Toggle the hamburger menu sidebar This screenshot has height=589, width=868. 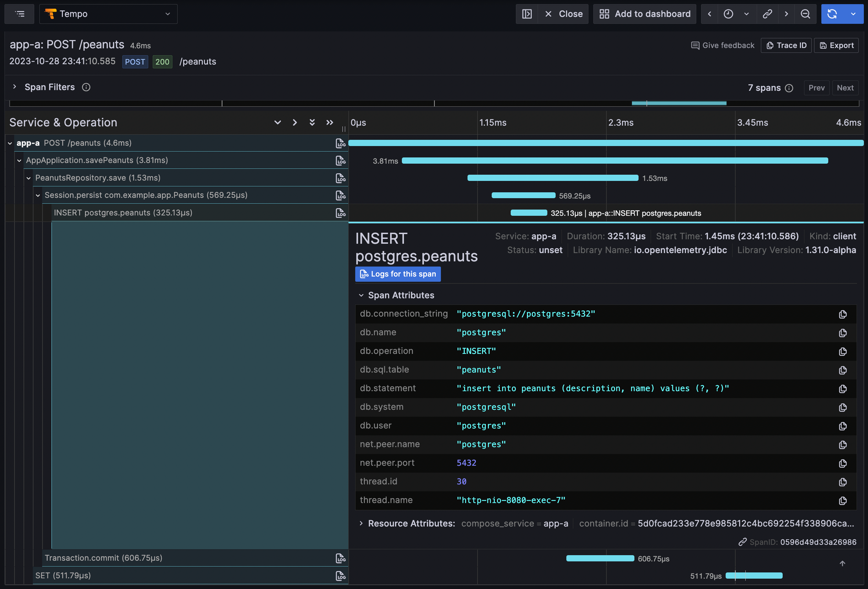(x=19, y=14)
